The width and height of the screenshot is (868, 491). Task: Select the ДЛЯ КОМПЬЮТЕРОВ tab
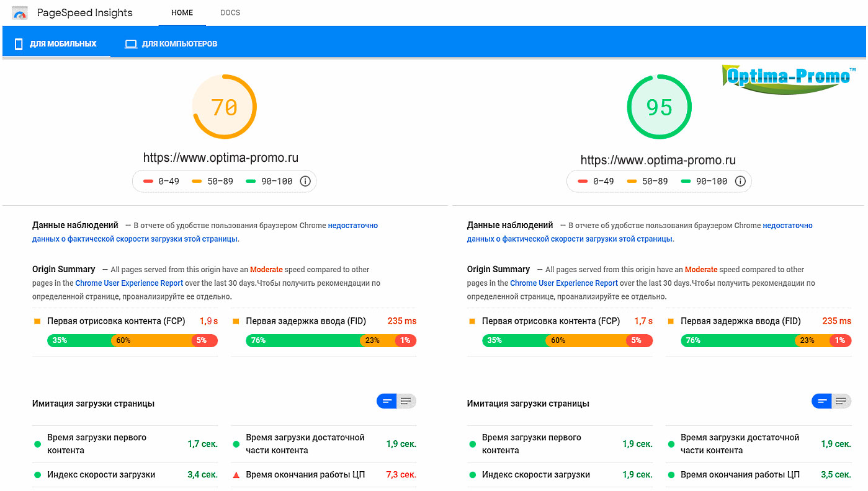(171, 44)
